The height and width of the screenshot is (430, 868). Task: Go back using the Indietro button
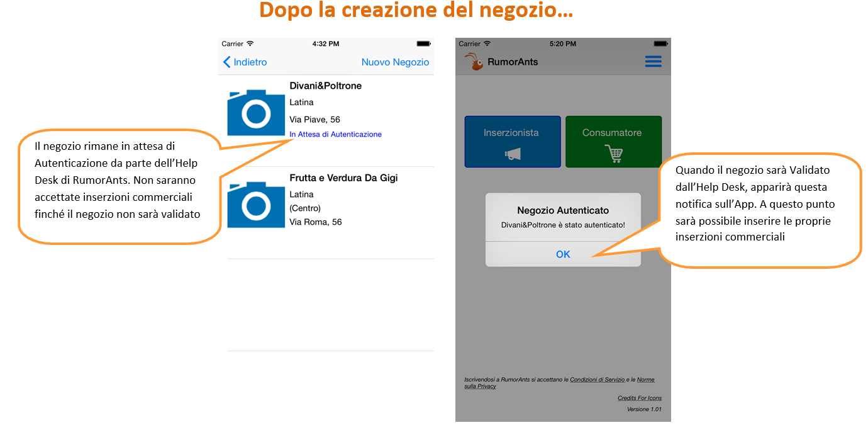click(245, 62)
